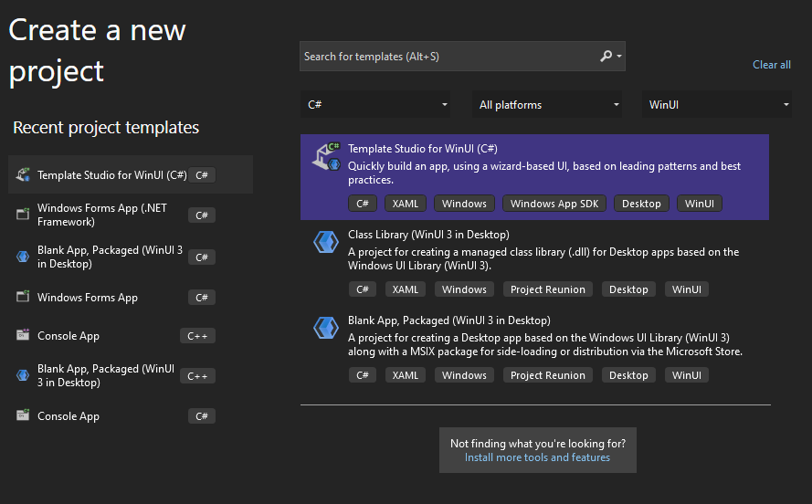
Task: Click the Desktop tag on Template Studio
Action: coord(641,204)
